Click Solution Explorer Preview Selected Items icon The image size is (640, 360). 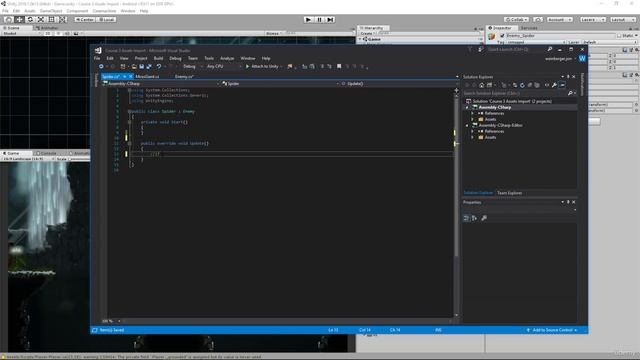562,85
